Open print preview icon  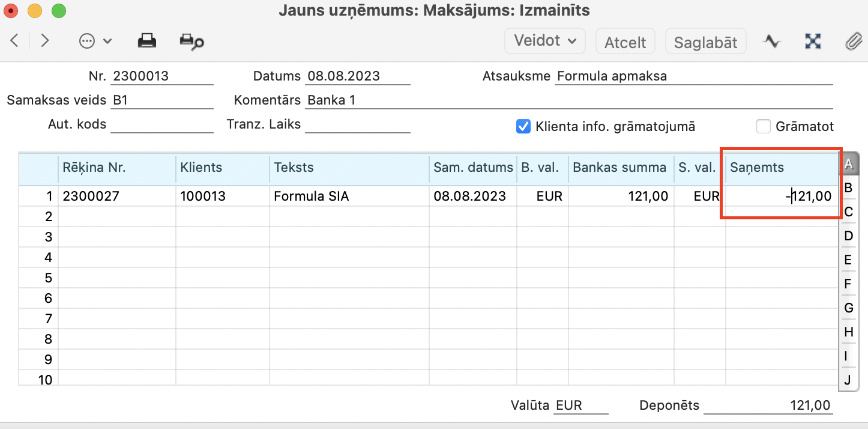[191, 41]
